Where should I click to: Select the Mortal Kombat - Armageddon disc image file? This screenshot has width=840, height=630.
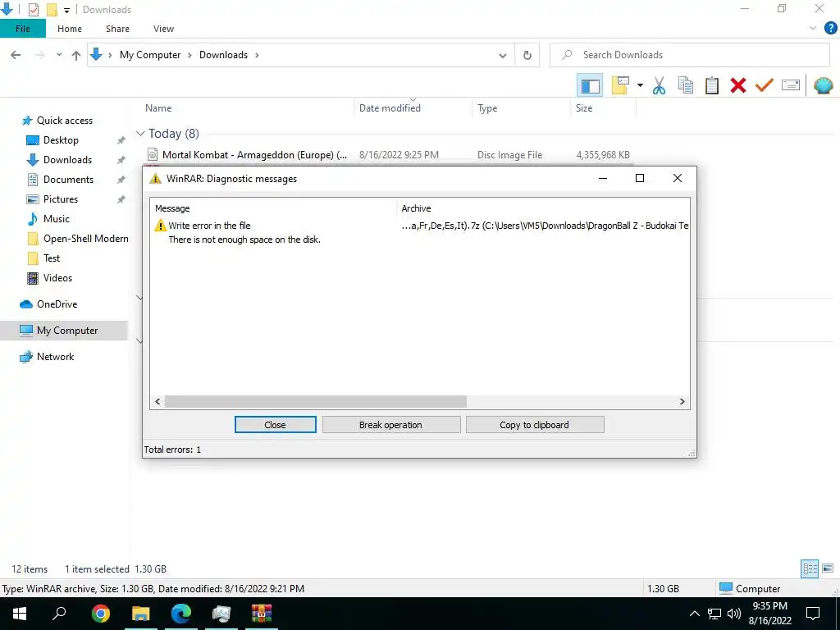point(254,155)
